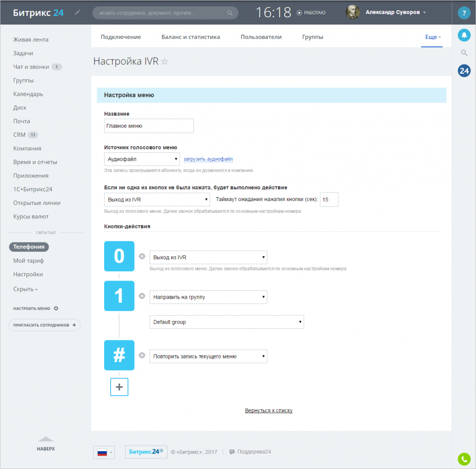Screen dimensions: 476x469
Task: Click the загрузить аудиофайл link
Action: pos(208,159)
